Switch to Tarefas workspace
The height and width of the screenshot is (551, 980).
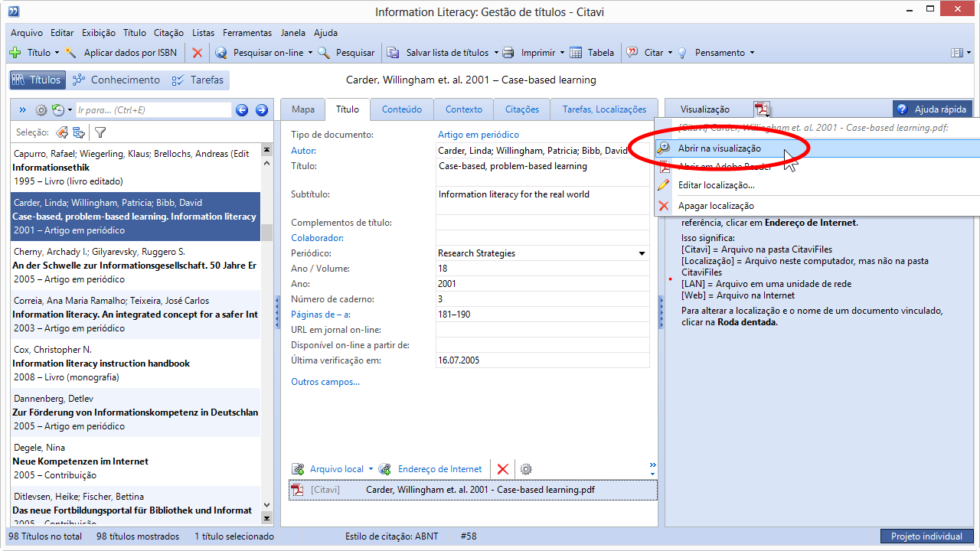click(x=198, y=80)
